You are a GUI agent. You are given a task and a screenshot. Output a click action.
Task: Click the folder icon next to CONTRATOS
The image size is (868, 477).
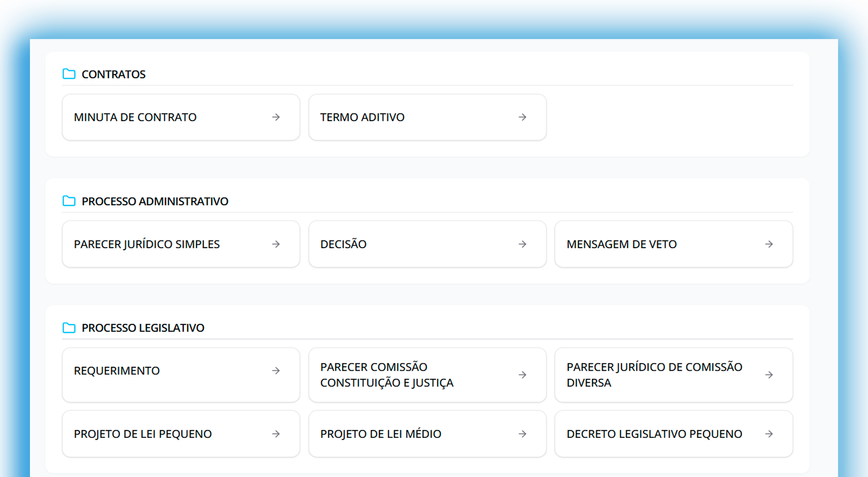69,74
